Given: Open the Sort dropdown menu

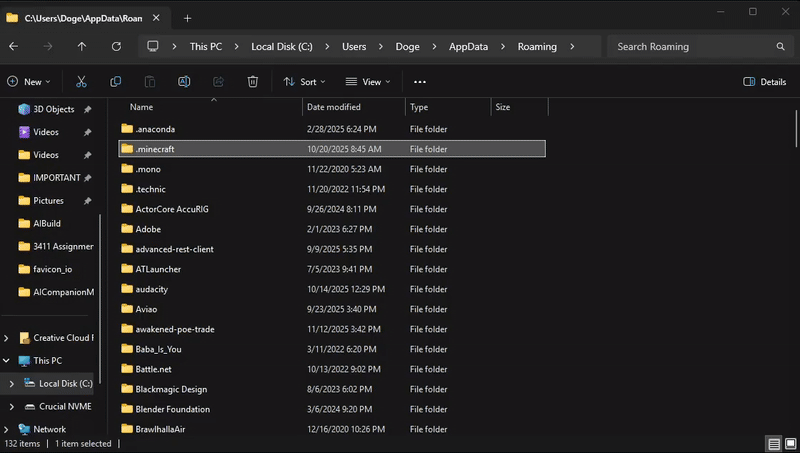Looking at the screenshot, I should (x=304, y=82).
